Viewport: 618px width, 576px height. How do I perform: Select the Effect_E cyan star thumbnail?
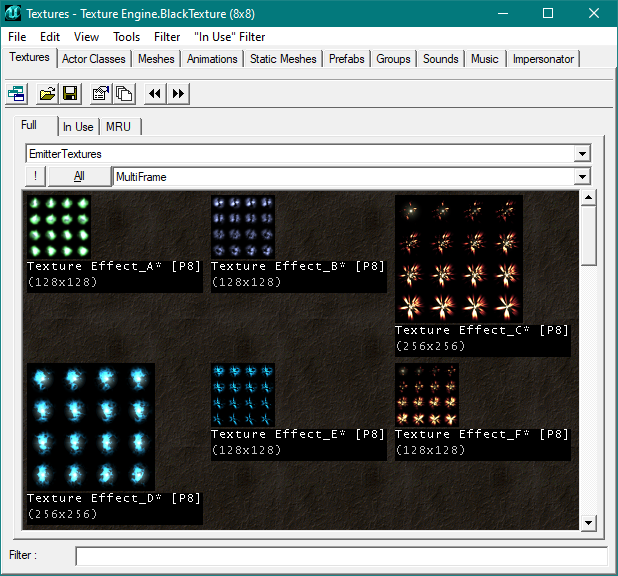click(243, 395)
